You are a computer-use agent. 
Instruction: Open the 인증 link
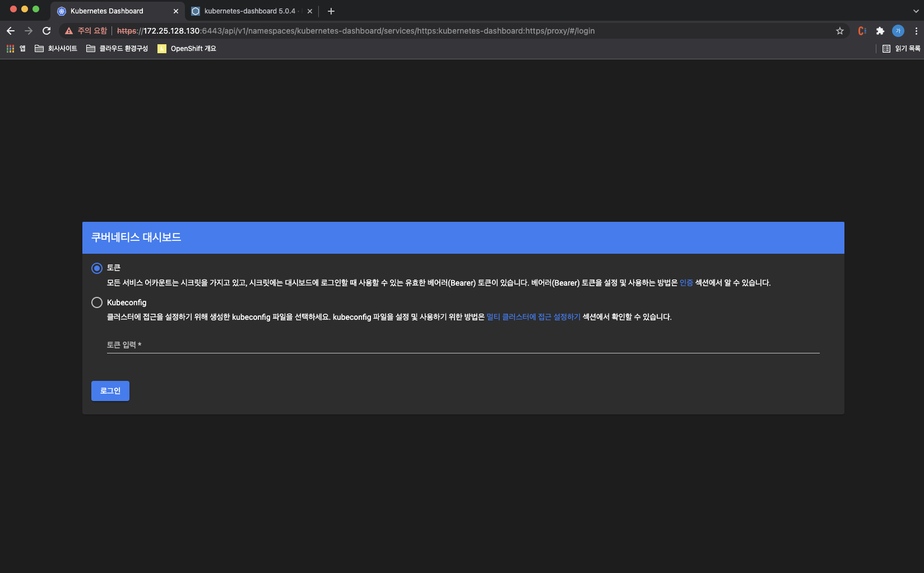click(686, 283)
